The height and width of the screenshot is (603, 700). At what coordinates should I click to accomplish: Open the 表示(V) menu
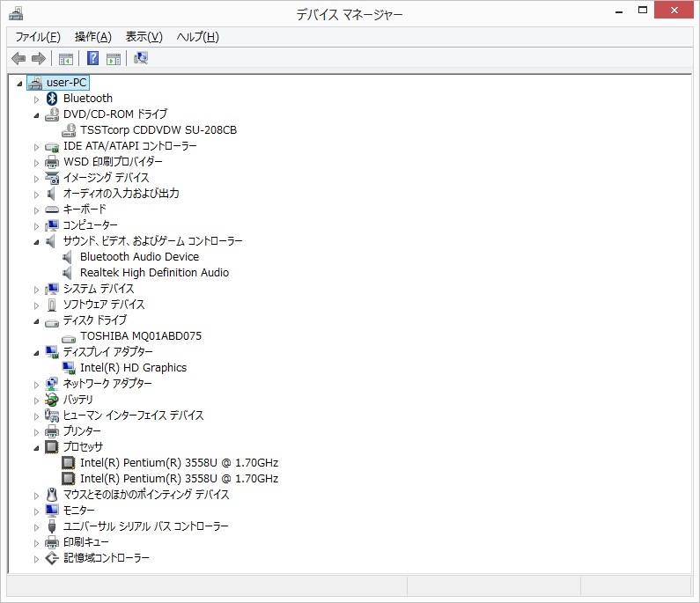pos(144,37)
